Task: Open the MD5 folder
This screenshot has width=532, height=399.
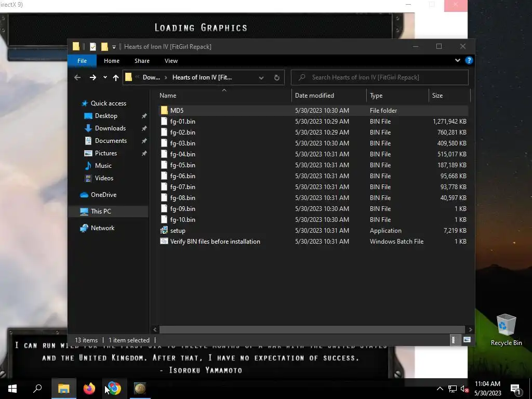Action: click(177, 110)
